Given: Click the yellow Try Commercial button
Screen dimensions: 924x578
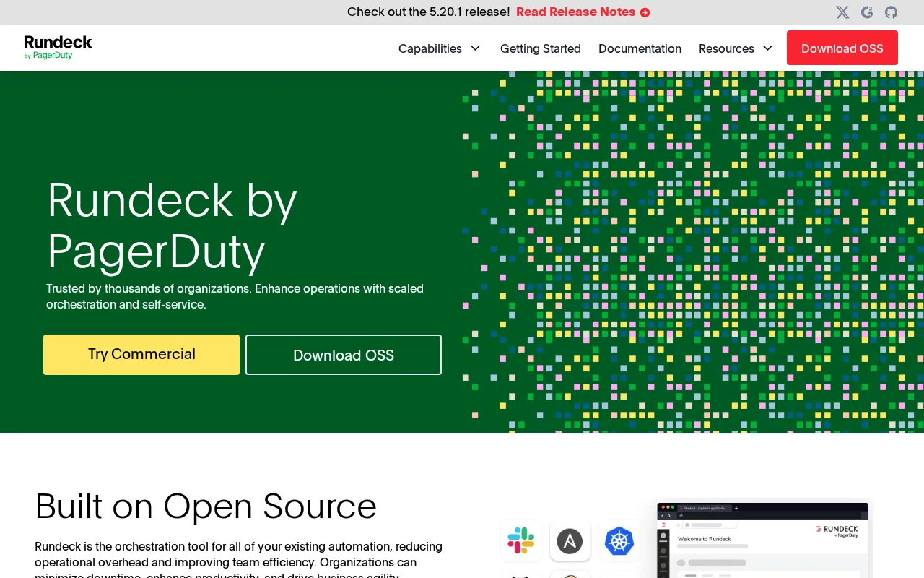Looking at the screenshot, I should click(x=141, y=355).
